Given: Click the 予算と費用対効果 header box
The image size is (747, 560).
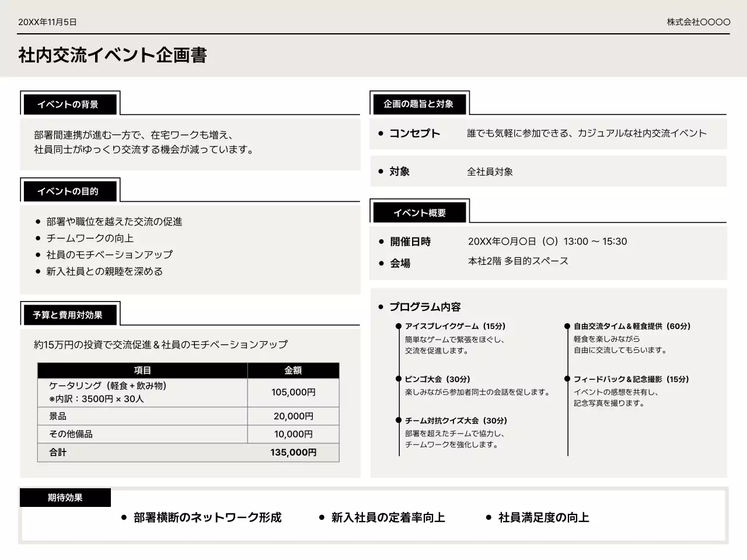Looking at the screenshot, I should pyautogui.click(x=69, y=314).
